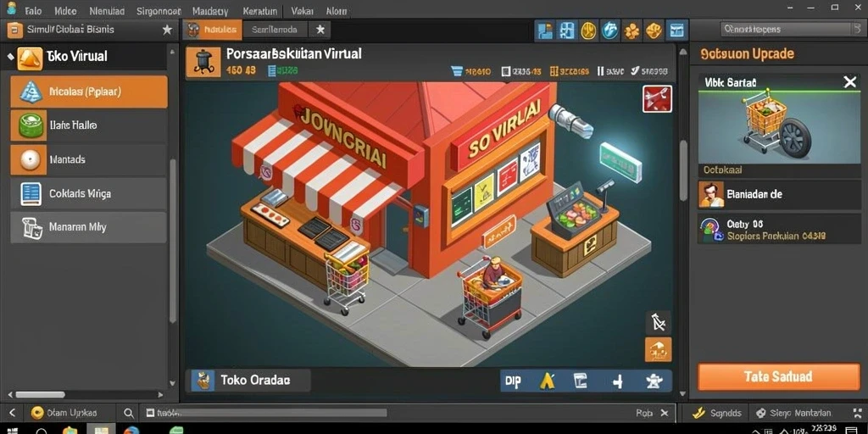The height and width of the screenshot is (434, 868).
Task: Click the shop view vertical scrollbar thumb
Action: click(684, 170)
